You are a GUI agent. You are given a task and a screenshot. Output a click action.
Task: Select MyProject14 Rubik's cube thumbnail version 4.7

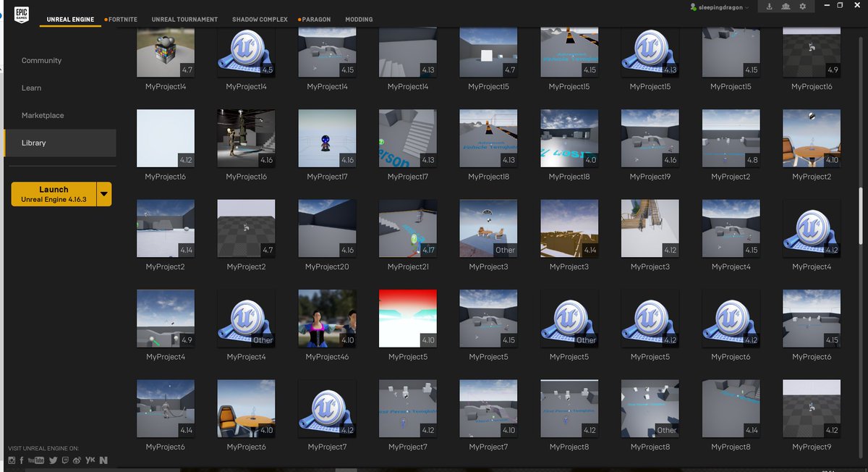166,52
